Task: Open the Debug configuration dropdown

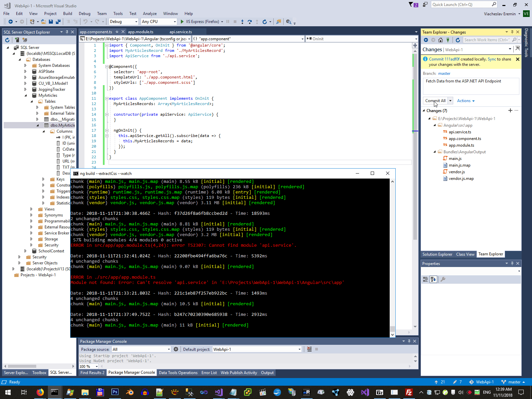Action: click(x=123, y=22)
